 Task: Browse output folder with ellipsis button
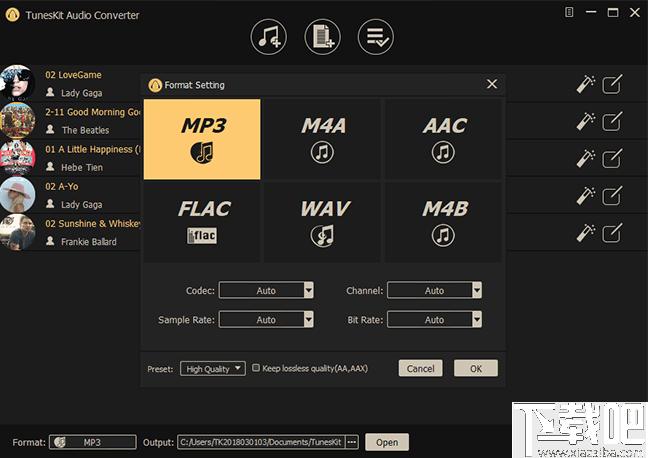[x=352, y=442]
